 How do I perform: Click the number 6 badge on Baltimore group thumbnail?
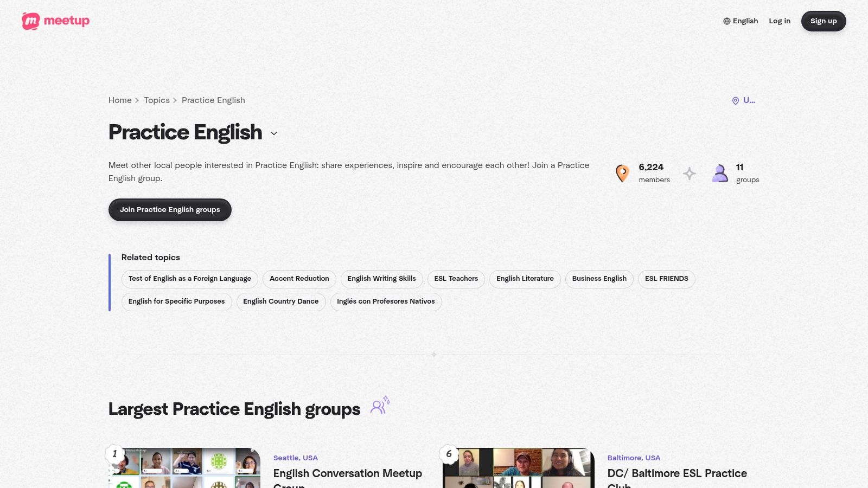[449, 455]
